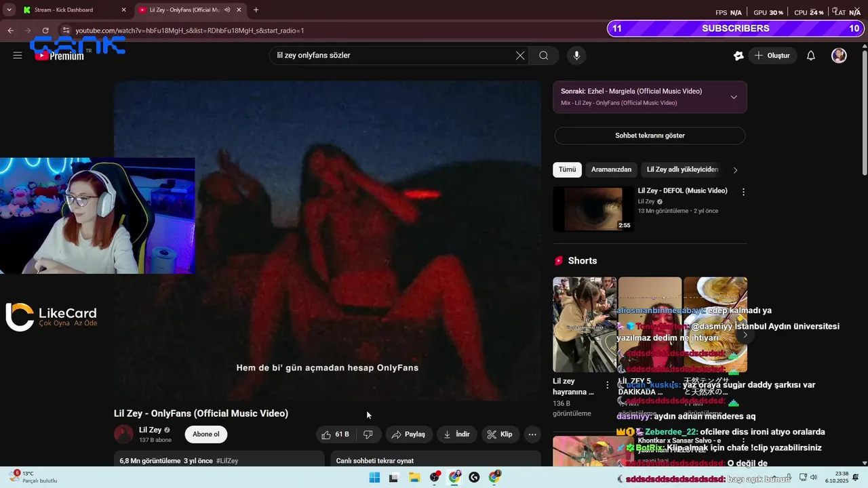Select Lil Zey adlı yükleyiciden chip
868x488 pixels.
tap(682, 169)
